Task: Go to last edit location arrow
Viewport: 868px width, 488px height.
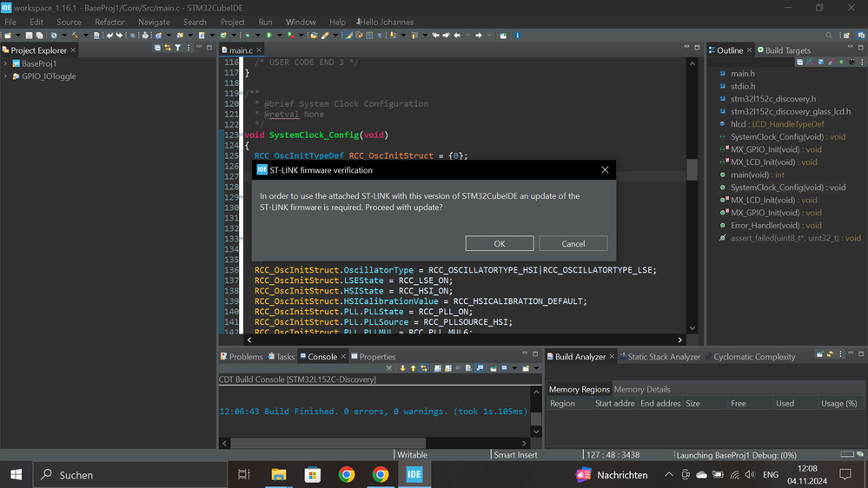Action: [435, 36]
